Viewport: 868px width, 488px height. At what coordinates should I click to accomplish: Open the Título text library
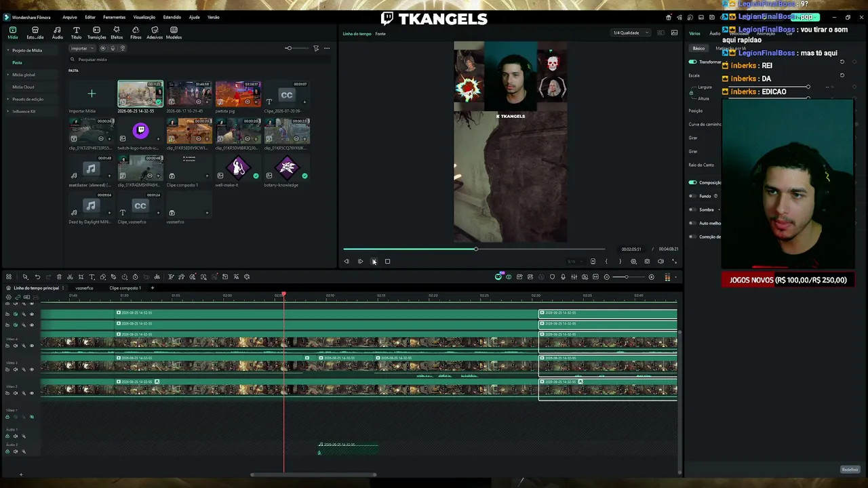(77, 33)
